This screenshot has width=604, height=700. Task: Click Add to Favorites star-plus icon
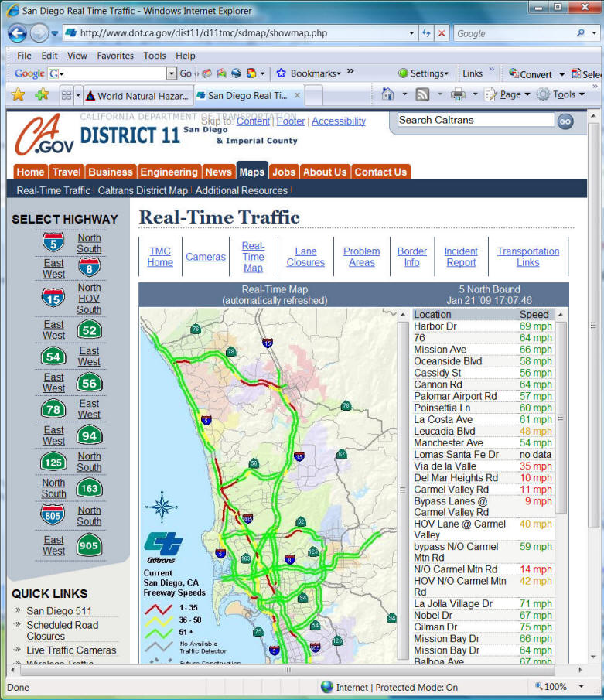tap(42, 94)
